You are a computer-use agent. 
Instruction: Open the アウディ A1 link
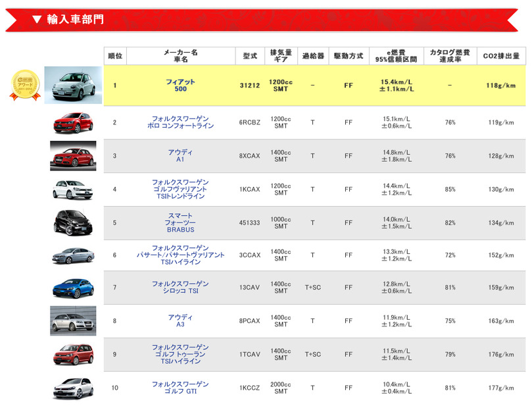point(180,156)
